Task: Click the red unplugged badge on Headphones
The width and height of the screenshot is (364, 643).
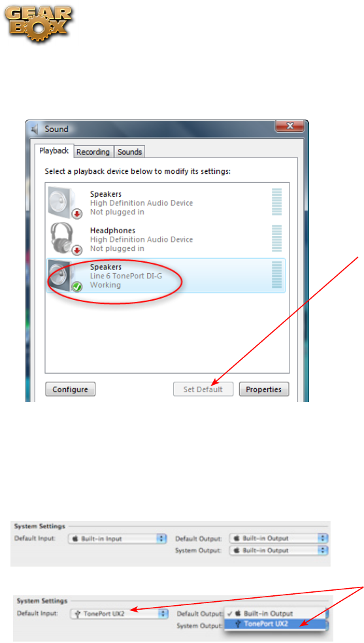Action: pos(77,250)
